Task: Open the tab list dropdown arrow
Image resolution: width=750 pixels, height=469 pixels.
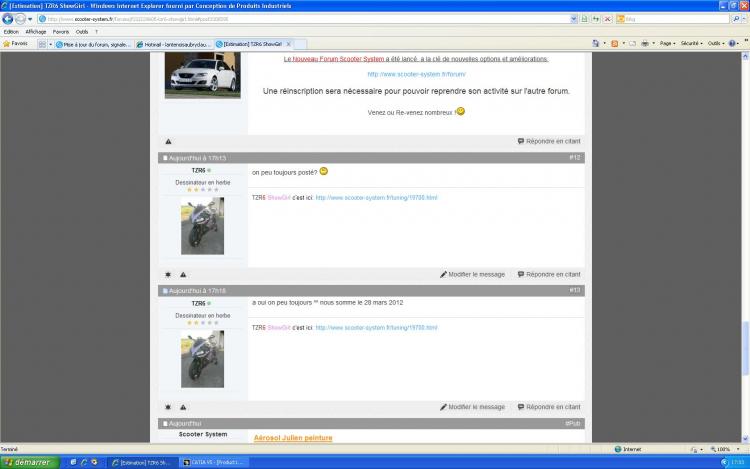Action: point(50,44)
